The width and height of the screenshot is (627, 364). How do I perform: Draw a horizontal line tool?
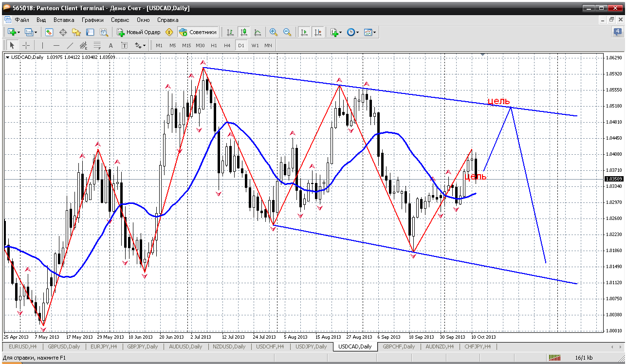point(56,45)
